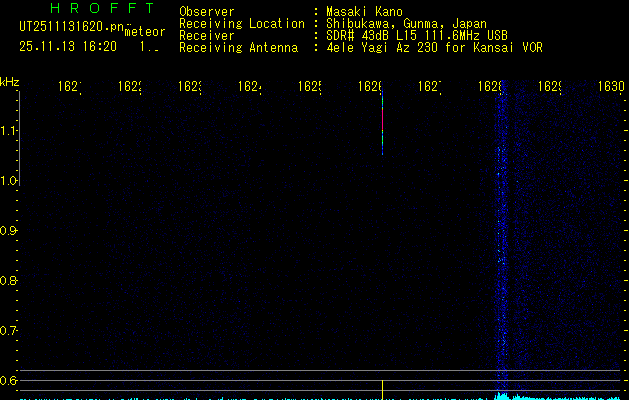Click the 0.8 kHz axis label

point(8,280)
